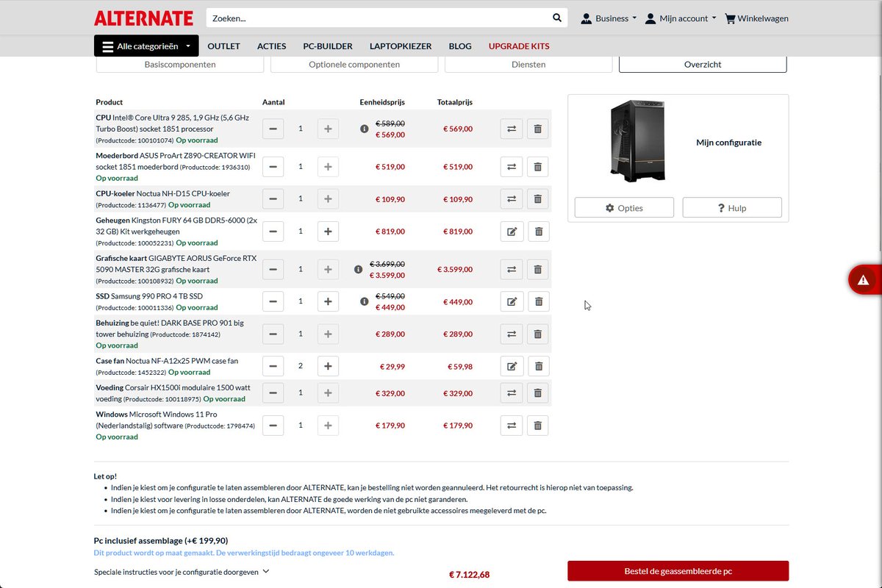882x588 pixels.
Task: Switch to the Diensten tab
Action: point(528,64)
